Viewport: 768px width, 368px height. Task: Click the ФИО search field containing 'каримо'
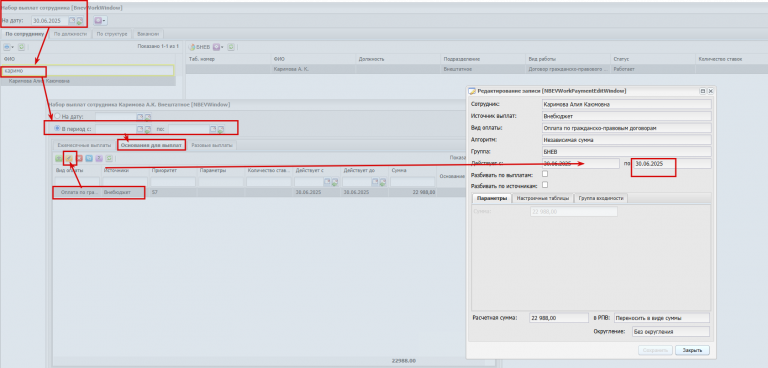87,71
